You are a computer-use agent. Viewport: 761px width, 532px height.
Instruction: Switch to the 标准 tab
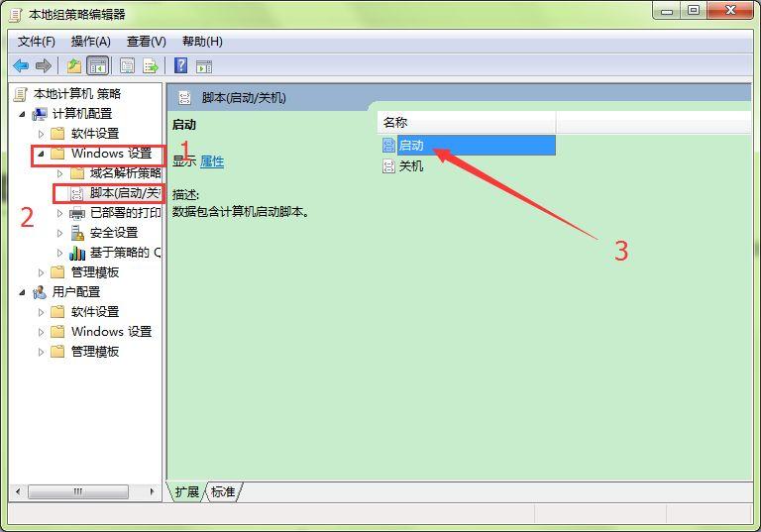coord(223,492)
